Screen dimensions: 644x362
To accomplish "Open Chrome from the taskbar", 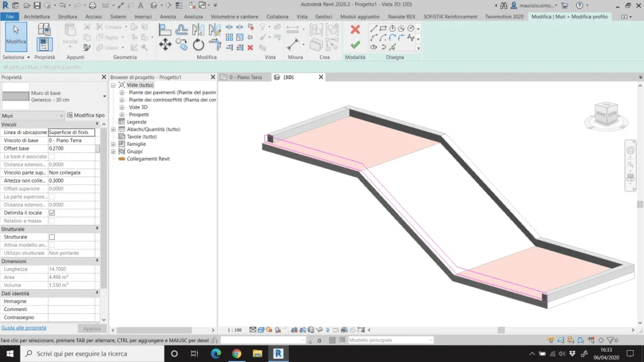I will tap(237, 354).
